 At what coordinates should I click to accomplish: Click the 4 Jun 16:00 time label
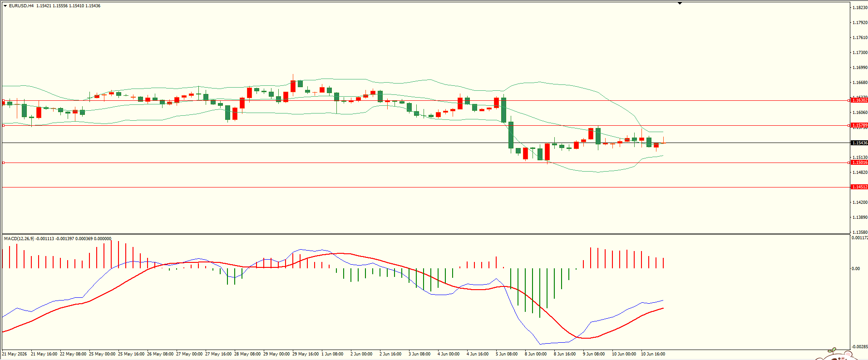(478, 354)
